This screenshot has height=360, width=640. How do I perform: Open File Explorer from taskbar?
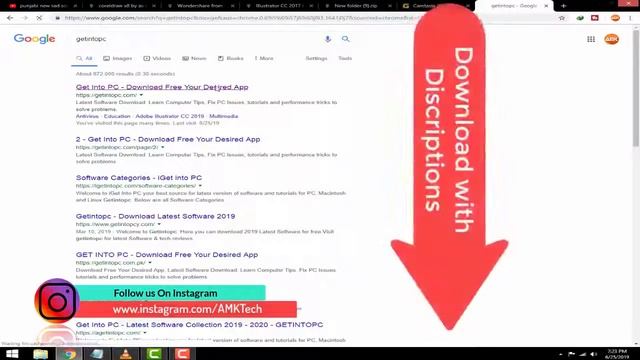pyautogui.click(x=40, y=354)
